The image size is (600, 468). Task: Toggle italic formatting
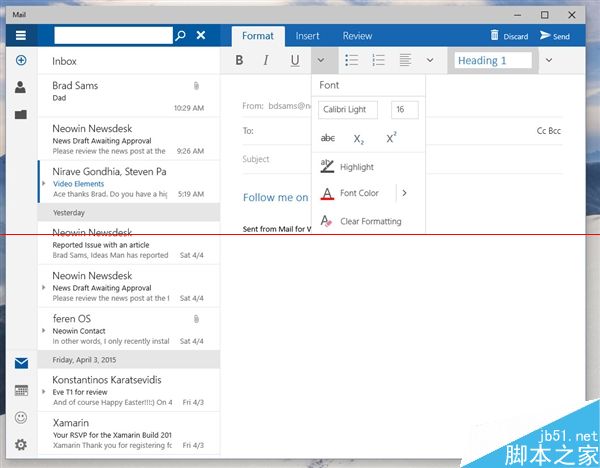tap(266, 61)
